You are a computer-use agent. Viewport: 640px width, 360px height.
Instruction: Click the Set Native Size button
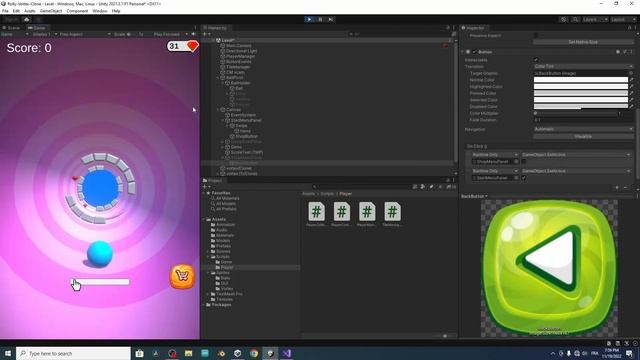tap(583, 42)
